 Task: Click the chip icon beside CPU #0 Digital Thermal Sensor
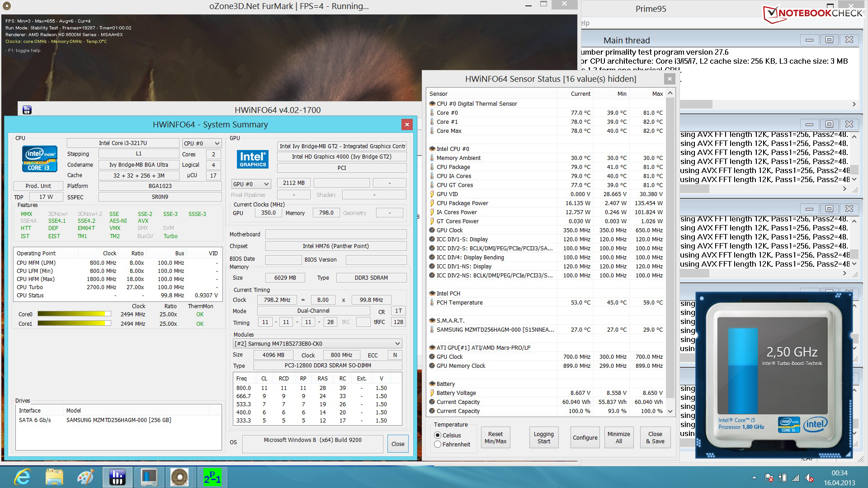coord(432,103)
